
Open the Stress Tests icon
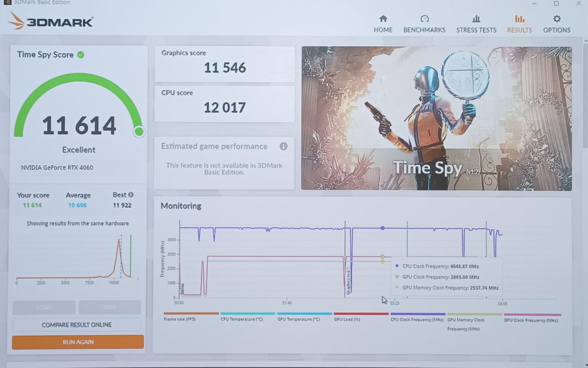[x=476, y=19]
